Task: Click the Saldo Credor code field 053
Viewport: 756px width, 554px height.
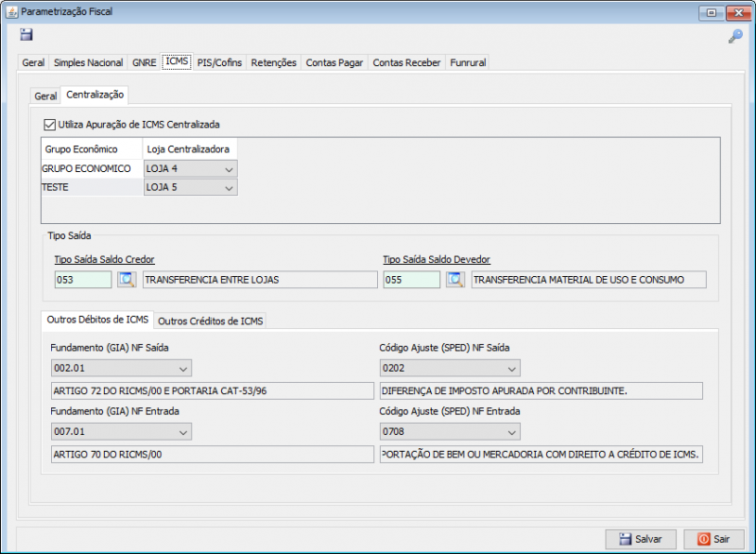Action: tap(83, 280)
